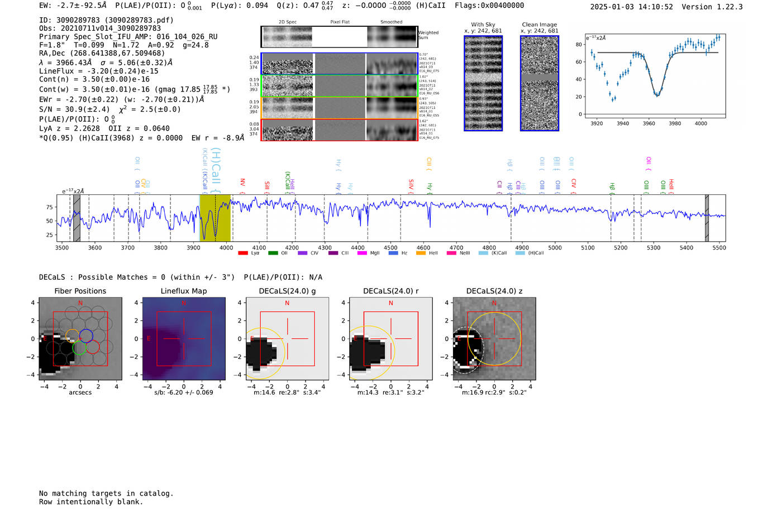The width and height of the screenshot is (782, 532).
Task: Click the absorption line fit plot
Action: (655, 75)
